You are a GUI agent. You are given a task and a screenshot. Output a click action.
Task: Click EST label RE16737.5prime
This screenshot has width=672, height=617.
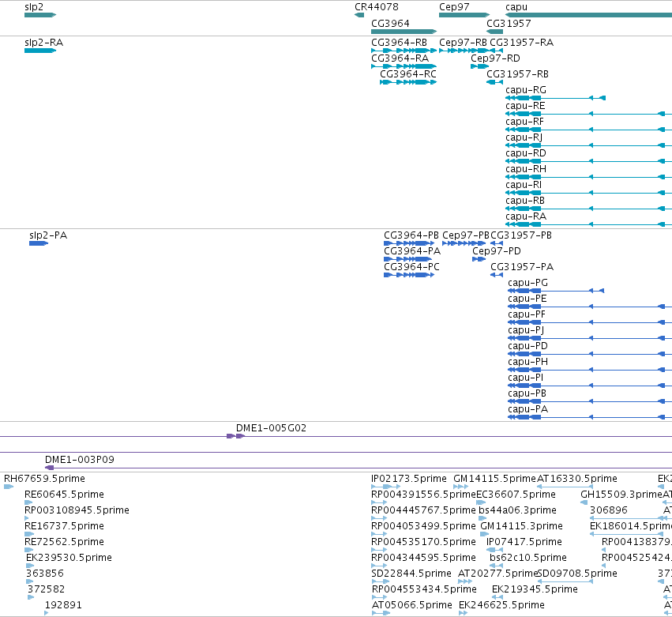click(x=64, y=526)
